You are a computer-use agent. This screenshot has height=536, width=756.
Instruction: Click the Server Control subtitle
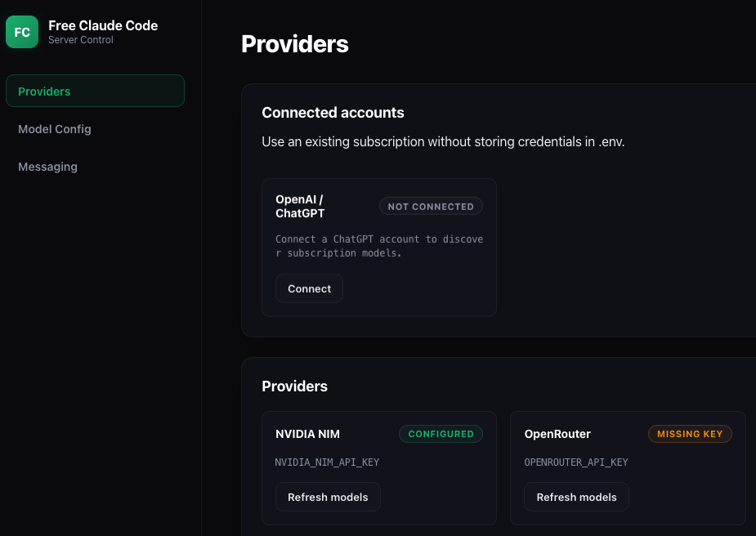(81, 40)
